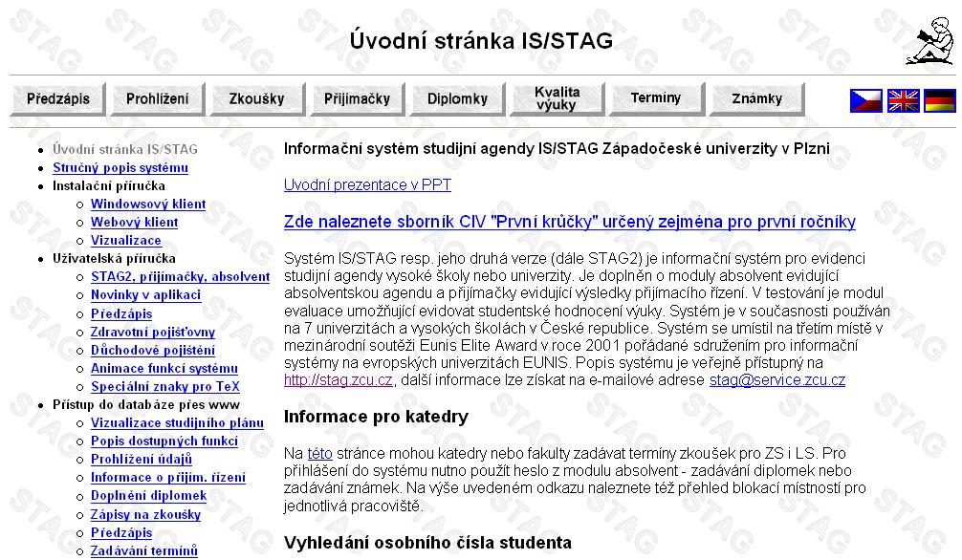Go to Zkoušky section
962x560 pixels.
click(257, 98)
